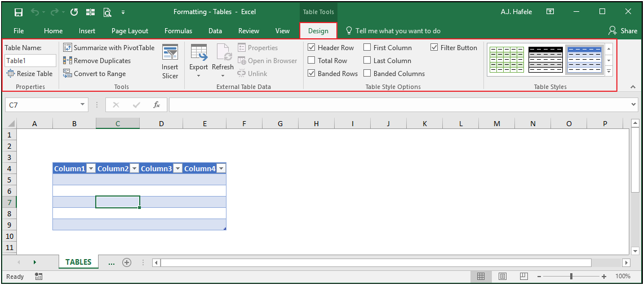644x285 pixels.
Task: Click the Tell me lightbulb search box
Action: coord(393,31)
